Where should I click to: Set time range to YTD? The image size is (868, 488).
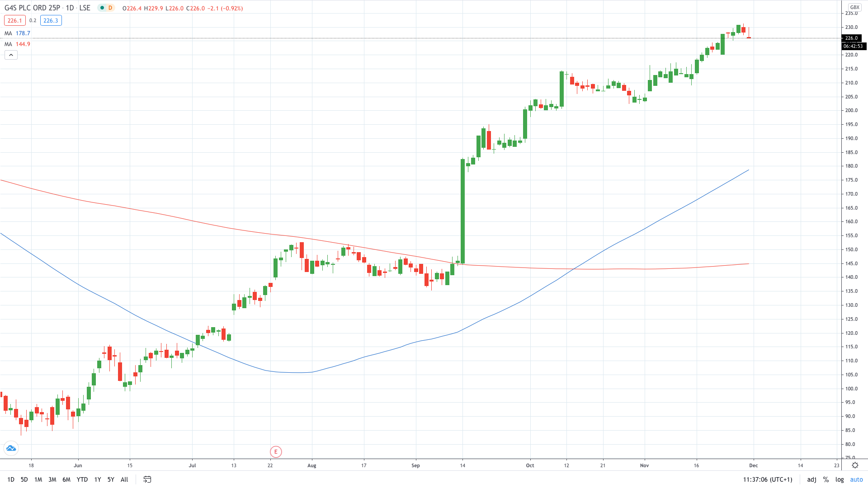[82, 479]
